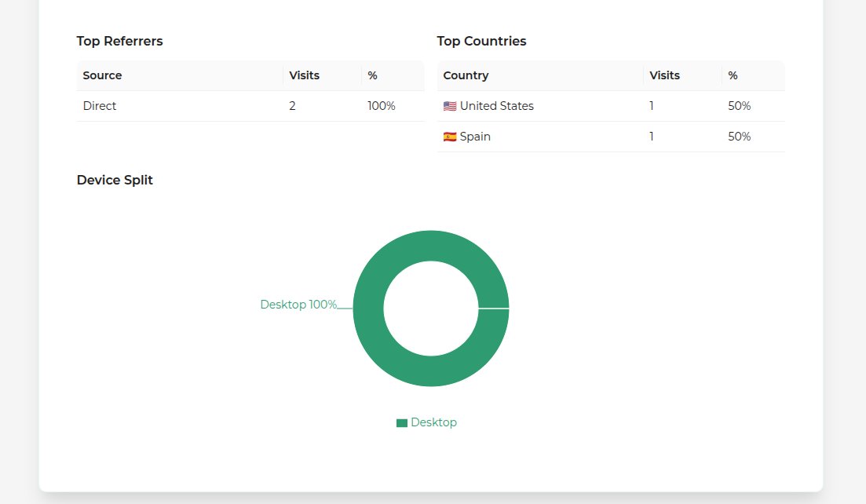Click the Device Split heading
Screen dimensions: 866x504
pos(115,180)
